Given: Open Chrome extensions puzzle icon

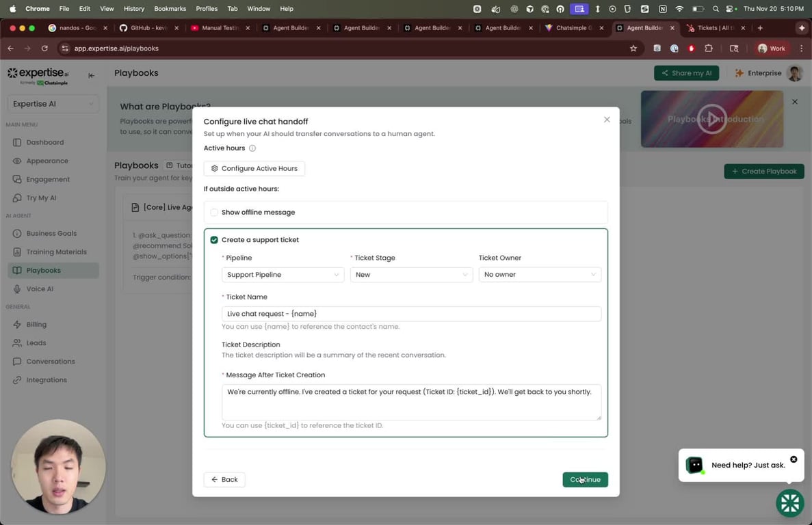Looking at the screenshot, I should click(x=709, y=48).
